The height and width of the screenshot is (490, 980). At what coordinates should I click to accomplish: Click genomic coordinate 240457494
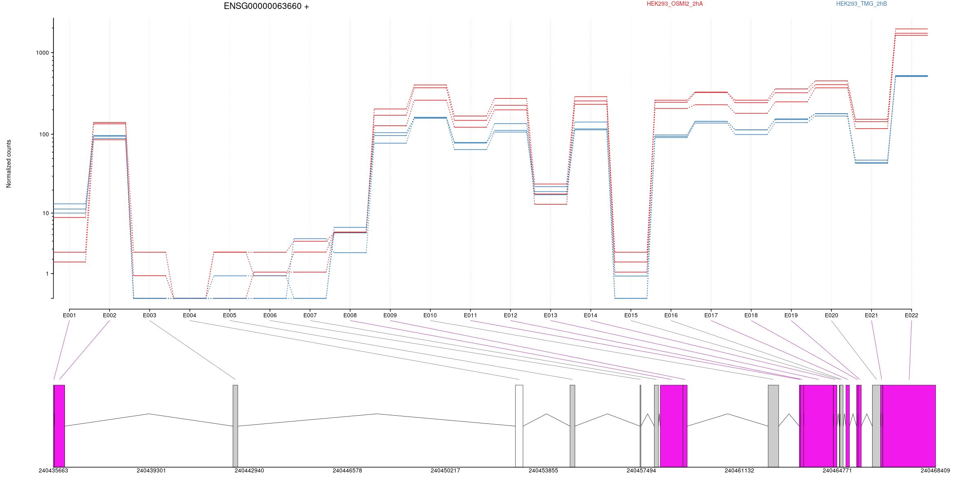tap(641, 470)
